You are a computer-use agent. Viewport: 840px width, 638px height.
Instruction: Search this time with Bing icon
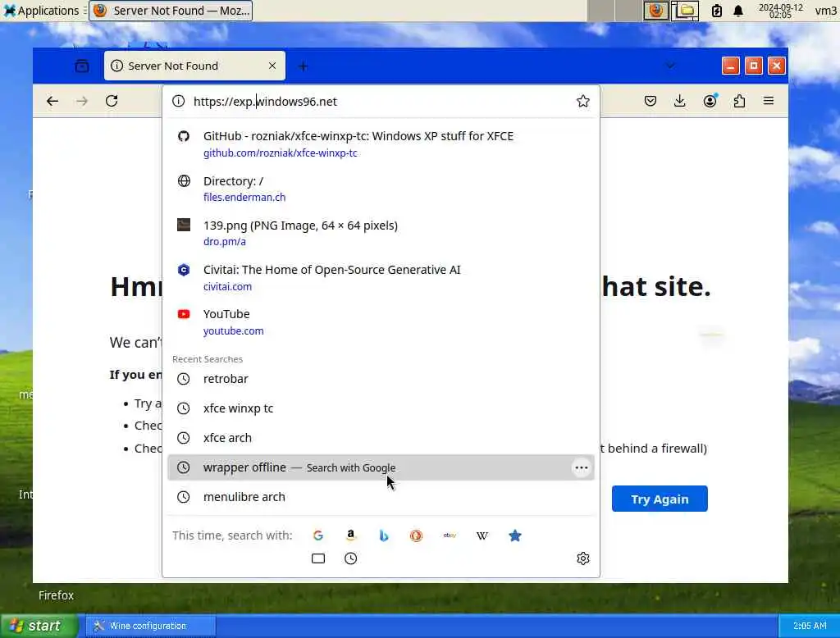[x=384, y=535]
